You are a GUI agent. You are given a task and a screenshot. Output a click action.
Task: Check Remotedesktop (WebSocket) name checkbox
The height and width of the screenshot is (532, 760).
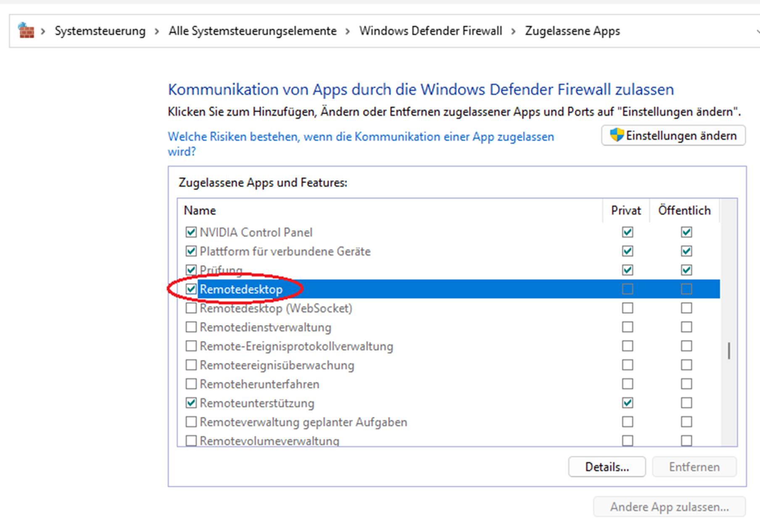pos(191,308)
